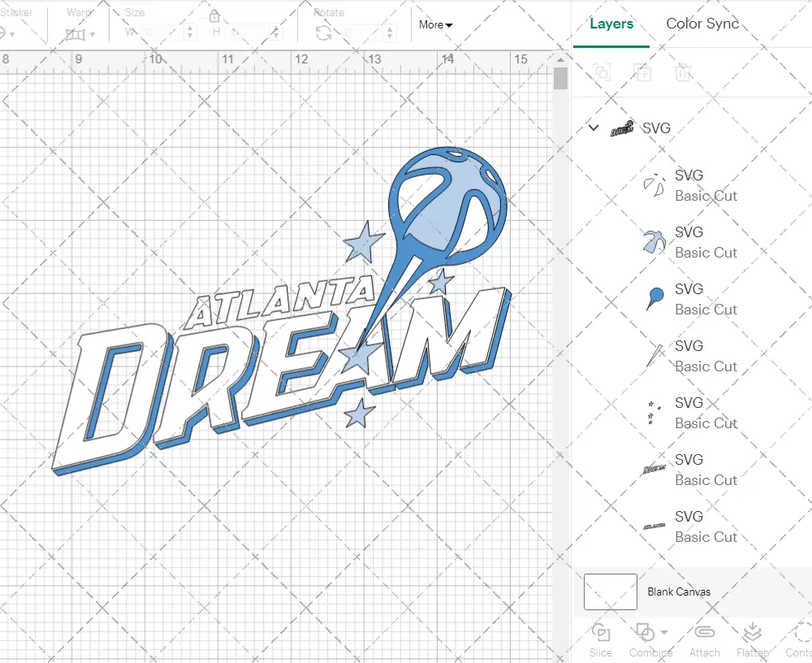Click the Size height input field
The image size is (812, 663).
[248, 32]
